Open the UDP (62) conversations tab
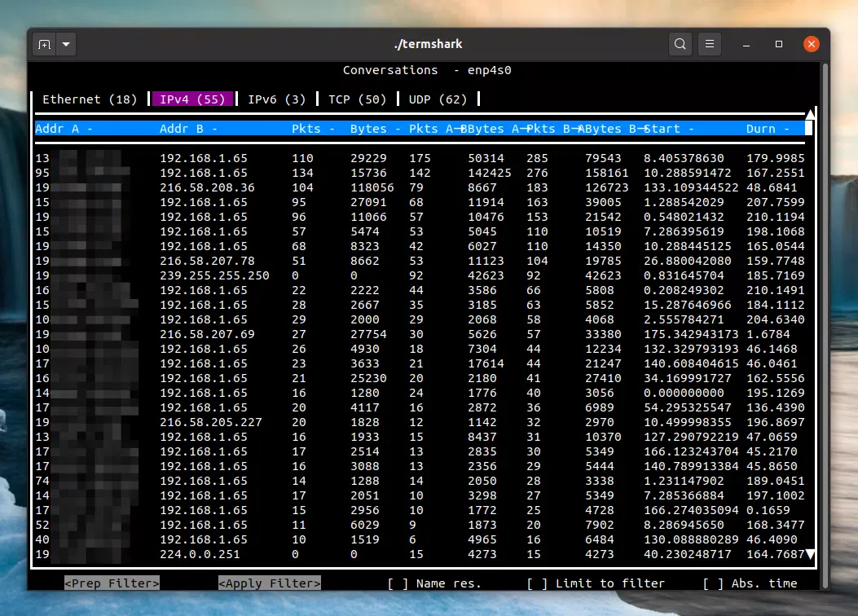Screen dimensions: 858x616 pos(438,99)
